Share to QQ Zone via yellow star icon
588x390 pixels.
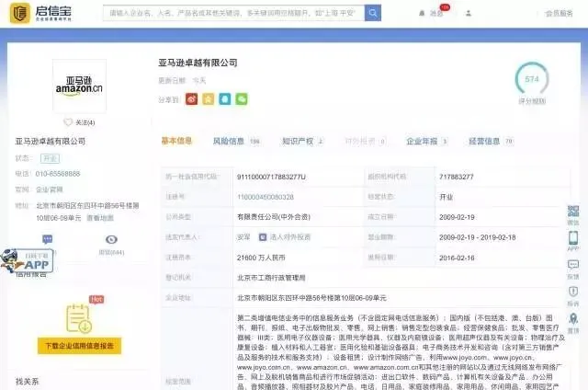209,99
